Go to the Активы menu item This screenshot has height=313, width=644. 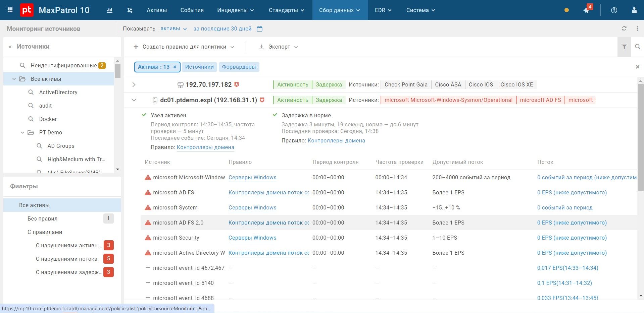(157, 10)
